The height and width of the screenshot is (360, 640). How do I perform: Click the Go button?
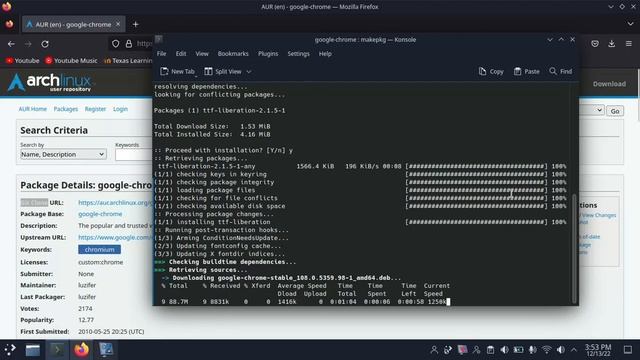(615, 111)
